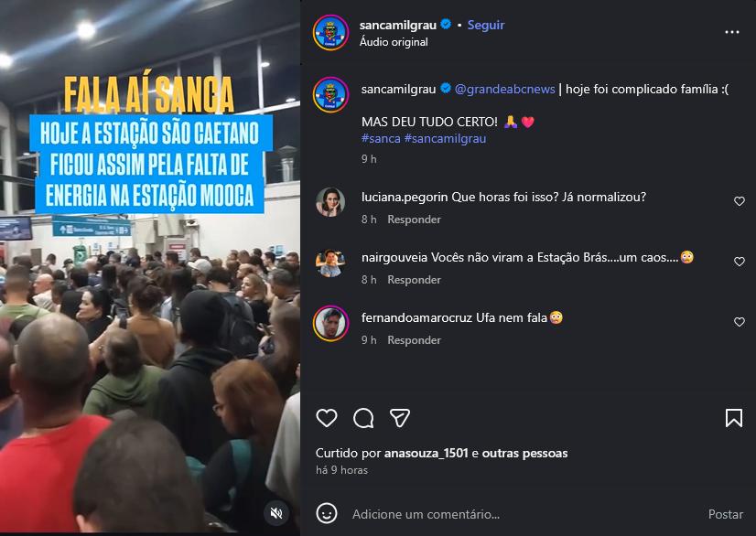Open emoji picker in comment box
The width and height of the screenshot is (756, 536).
click(327, 513)
